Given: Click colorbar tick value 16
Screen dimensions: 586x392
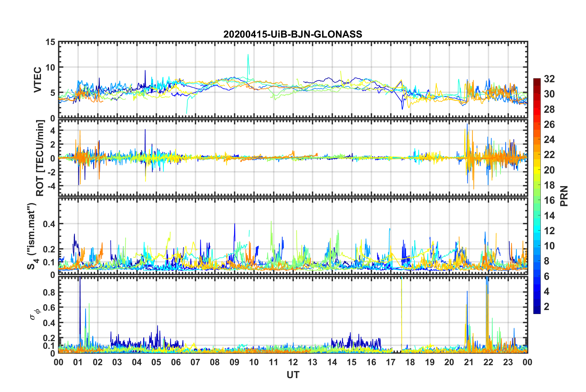Looking at the screenshot, I should (x=549, y=200).
